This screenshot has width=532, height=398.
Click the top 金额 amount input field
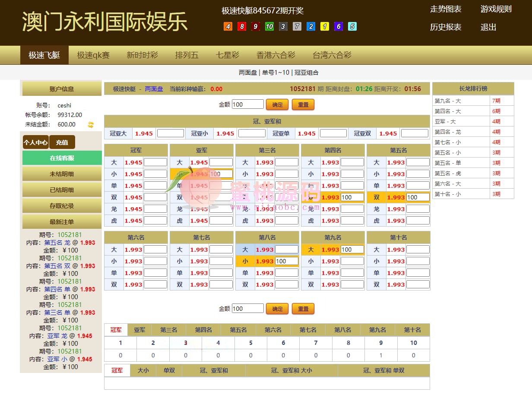pyautogui.click(x=247, y=104)
